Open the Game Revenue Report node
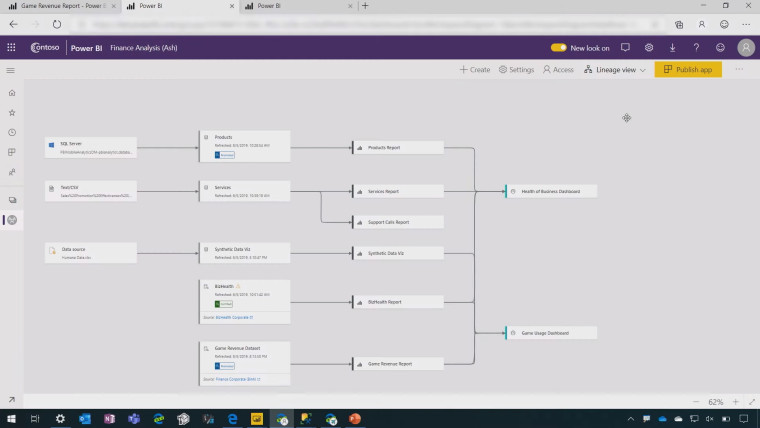The height and width of the screenshot is (428, 760). [x=398, y=364]
